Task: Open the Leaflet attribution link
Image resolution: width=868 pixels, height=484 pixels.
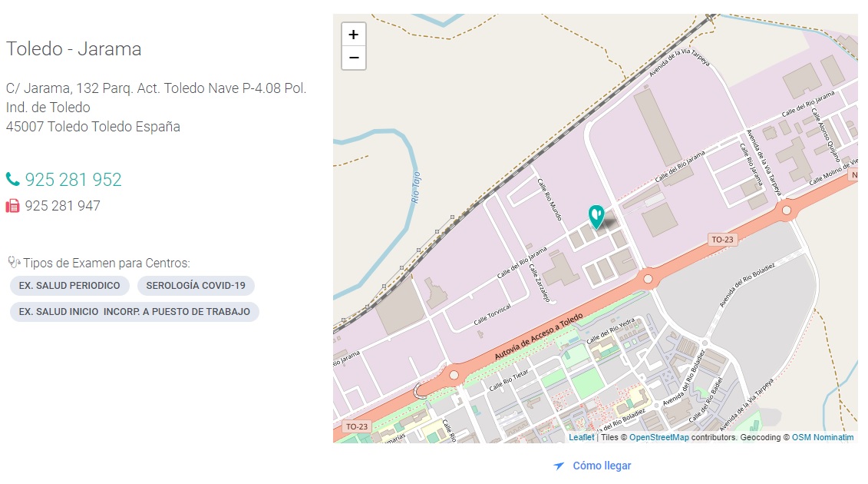Action: click(x=581, y=437)
